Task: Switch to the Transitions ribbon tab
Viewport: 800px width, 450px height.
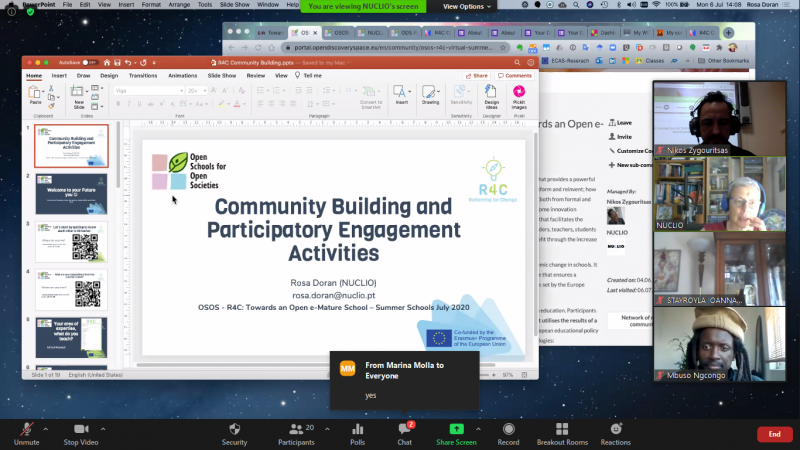Action: point(143,75)
